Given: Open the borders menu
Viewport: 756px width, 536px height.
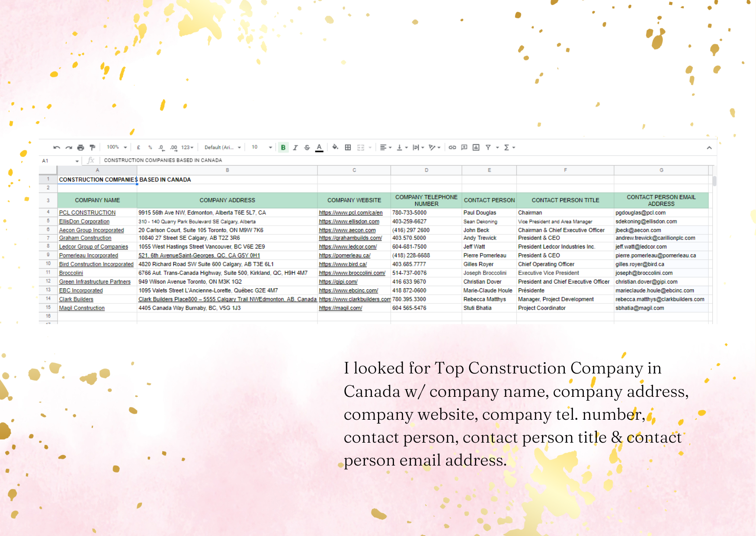Looking at the screenshot, I should click(348, 147).
